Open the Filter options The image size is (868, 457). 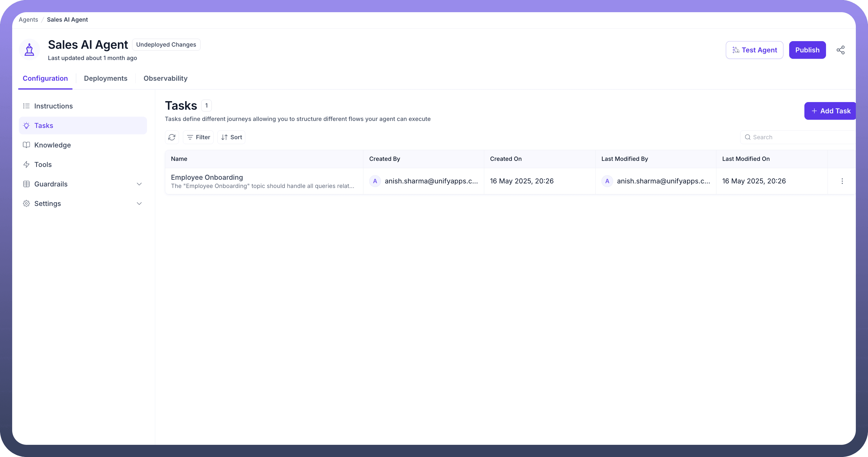coord(198,137)
